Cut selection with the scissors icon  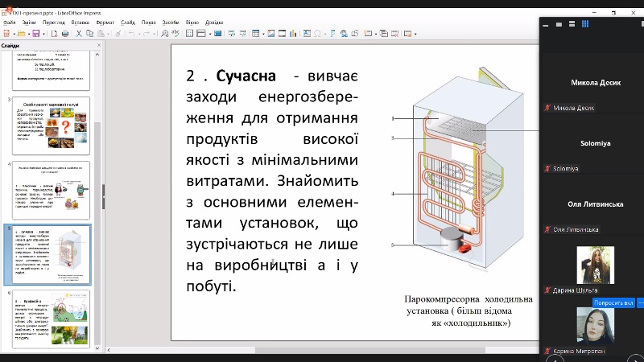coord(79,34)
